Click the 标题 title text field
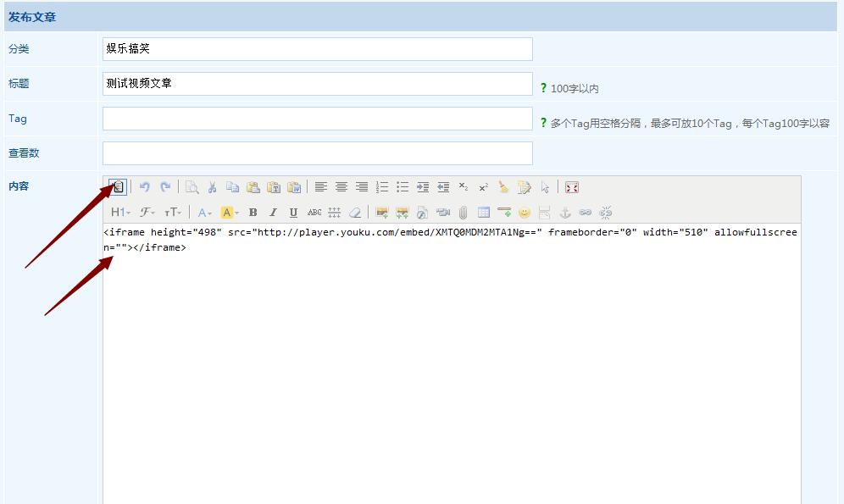This screenshot has width=844, height=504. point(317,84)
